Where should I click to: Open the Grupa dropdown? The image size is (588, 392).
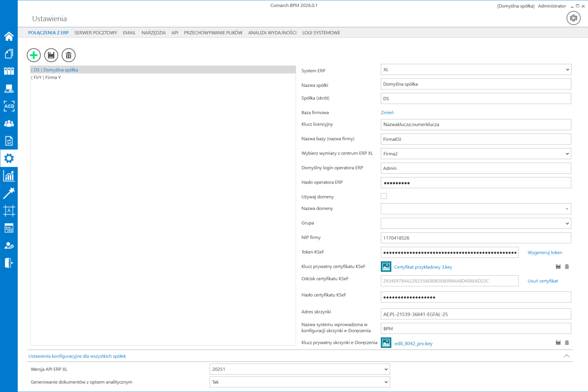(476, 223)
